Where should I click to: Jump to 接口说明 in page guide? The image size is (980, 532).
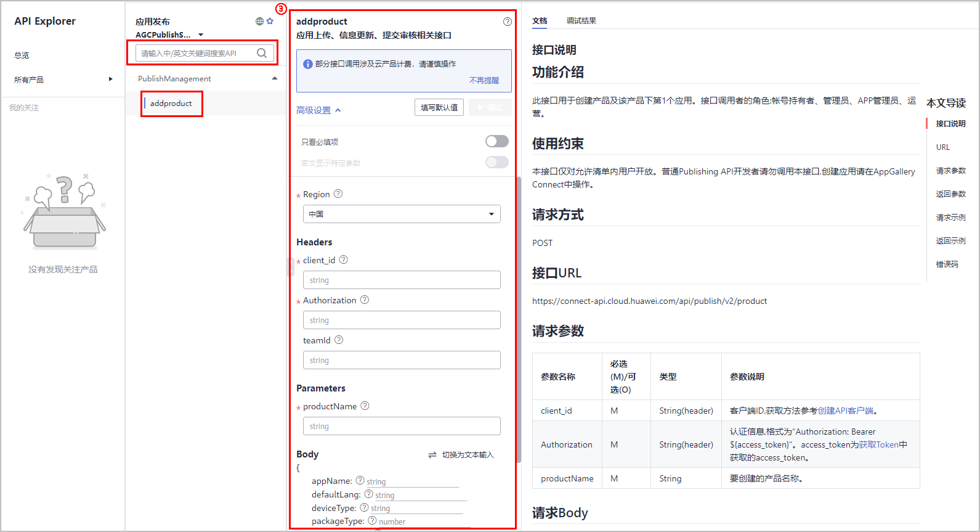[x=950, y=123]
